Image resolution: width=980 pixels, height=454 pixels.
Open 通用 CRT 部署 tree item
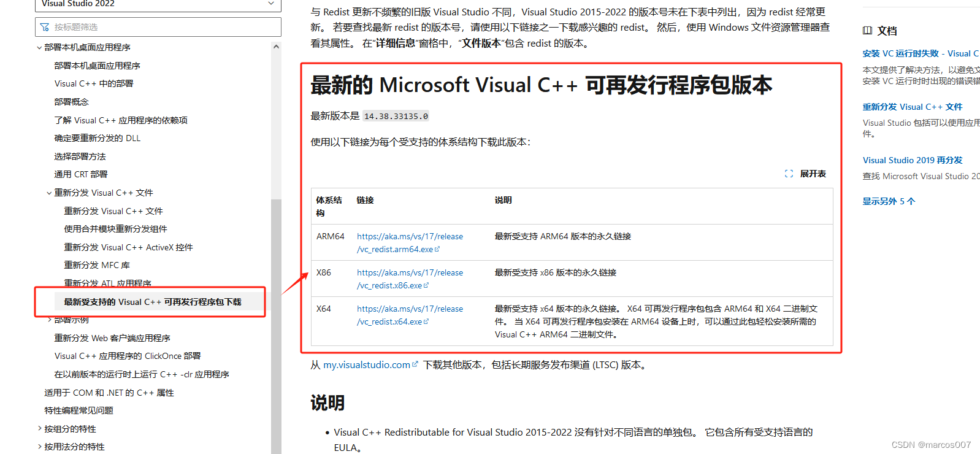81,174
